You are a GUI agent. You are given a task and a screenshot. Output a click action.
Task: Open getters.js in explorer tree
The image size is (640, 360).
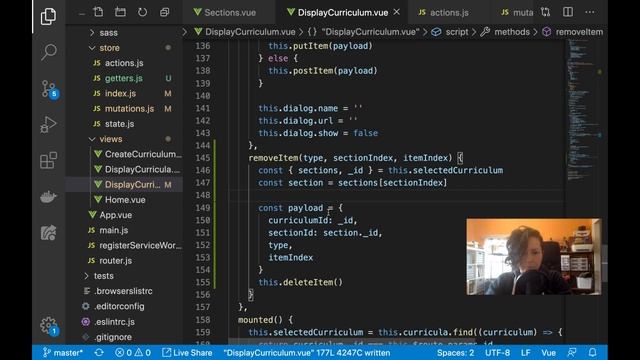pyautogui.click(x=124, y=78)
